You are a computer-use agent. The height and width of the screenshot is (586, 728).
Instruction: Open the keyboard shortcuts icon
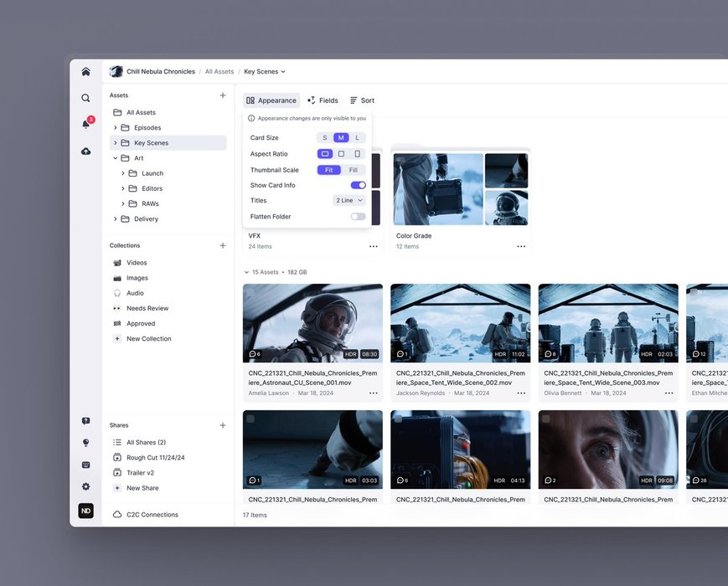pos(86,465)
